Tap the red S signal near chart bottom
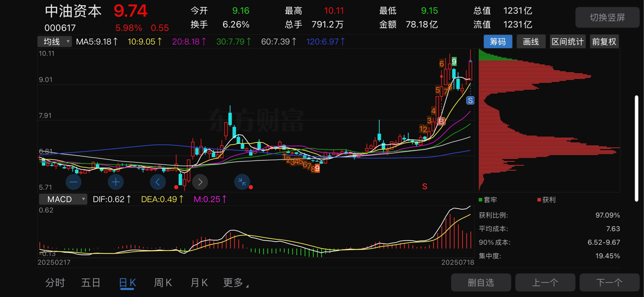The width and height of the screenshot is (644, 297). (x=425, y=186)
